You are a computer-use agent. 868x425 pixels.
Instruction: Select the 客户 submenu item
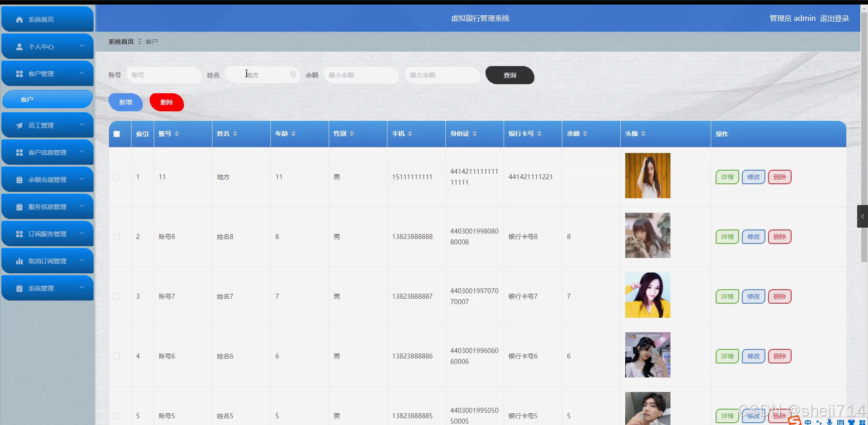[47, 99]
